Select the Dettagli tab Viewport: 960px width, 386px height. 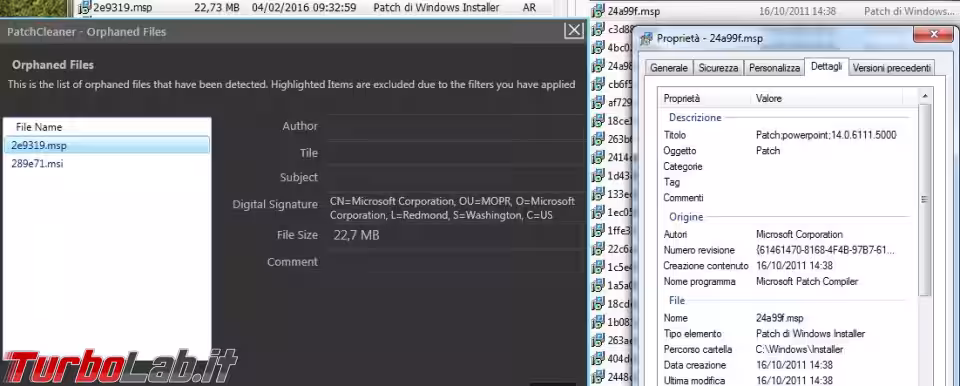827,66
